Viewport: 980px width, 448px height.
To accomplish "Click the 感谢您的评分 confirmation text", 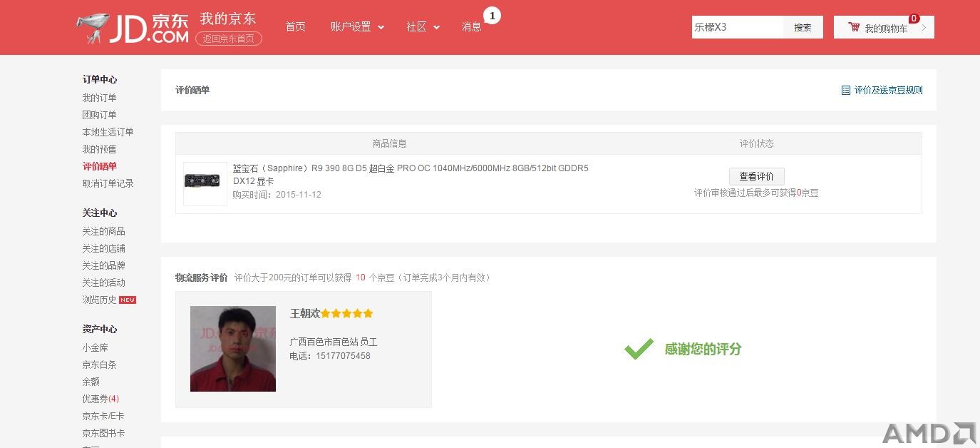I will pos(703,349).
